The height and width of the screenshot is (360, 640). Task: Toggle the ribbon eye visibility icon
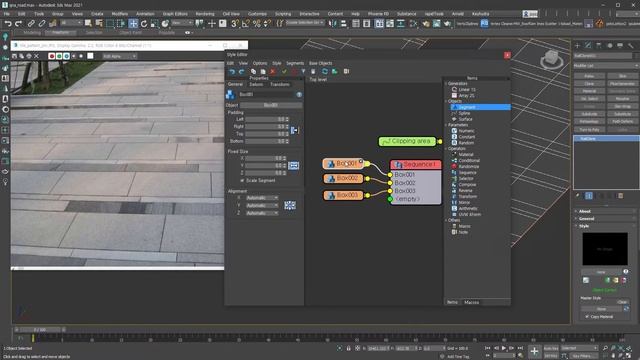[x=187, y=33]
